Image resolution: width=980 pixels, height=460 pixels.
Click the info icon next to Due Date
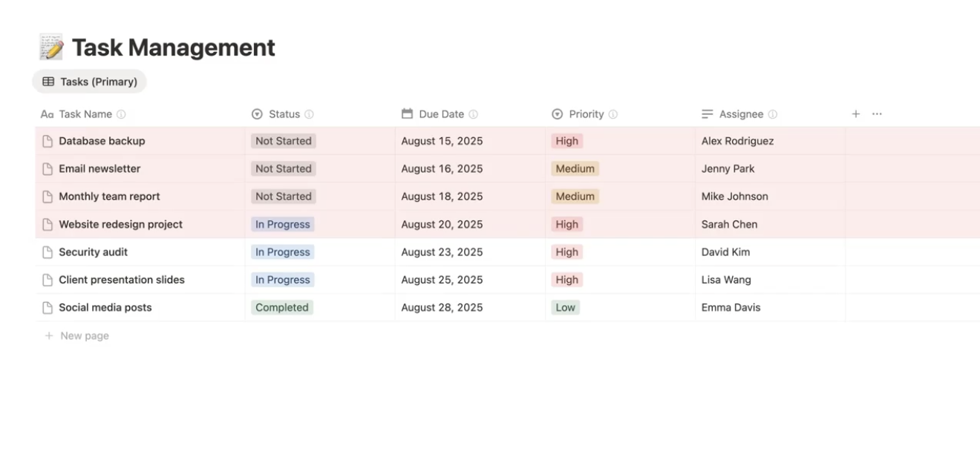(473, 114)
